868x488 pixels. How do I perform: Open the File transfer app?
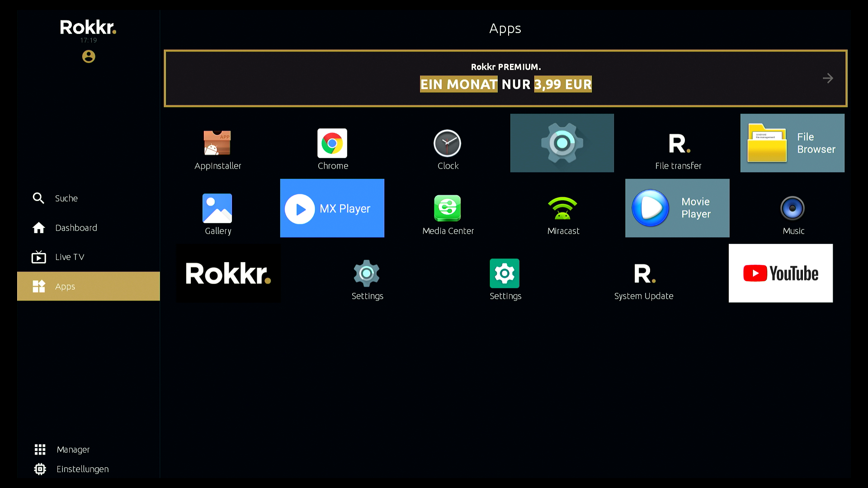click(x=678, y=151)
